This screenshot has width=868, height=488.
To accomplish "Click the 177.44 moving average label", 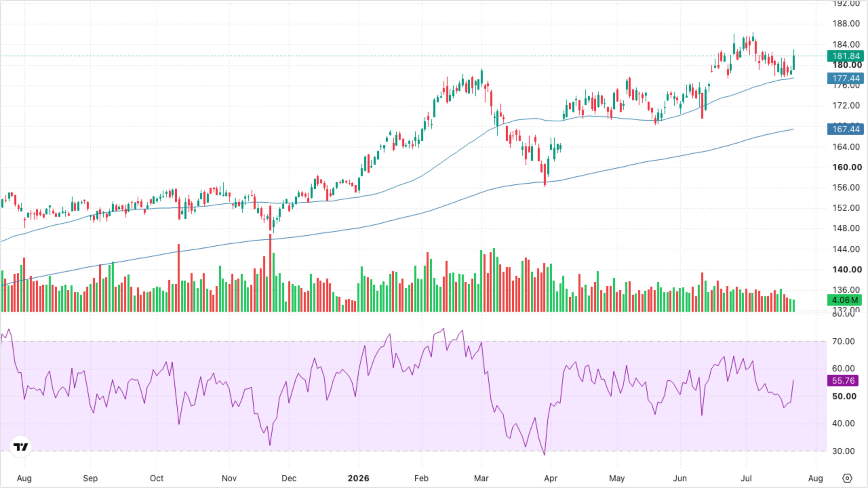I will [x=846, y=78].
